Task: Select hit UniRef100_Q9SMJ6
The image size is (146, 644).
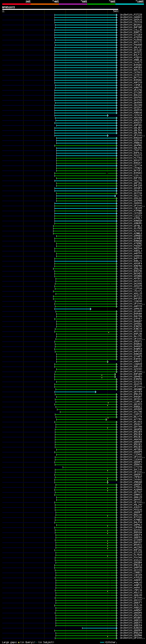Action: pyautogui.click(x=131, y=20)
